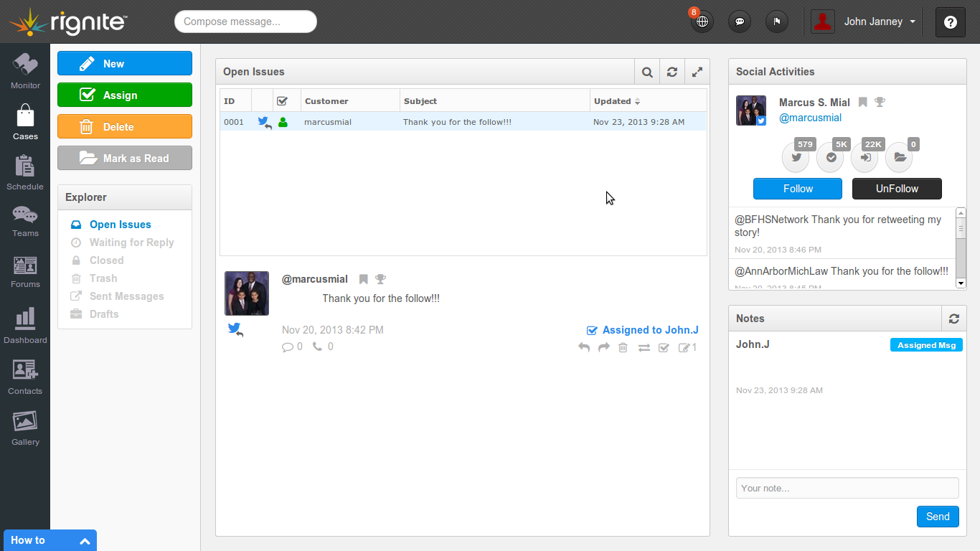The image size is (980, 551).
Task: Toggle the checkbox column header in issues
Action: [282, 101]
